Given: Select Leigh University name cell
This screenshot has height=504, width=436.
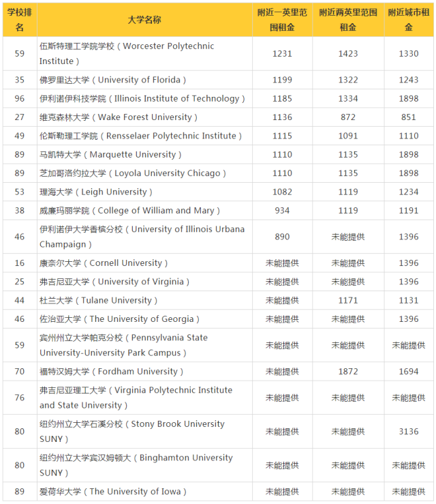Looking at the screenshot, I should [144, 192].
